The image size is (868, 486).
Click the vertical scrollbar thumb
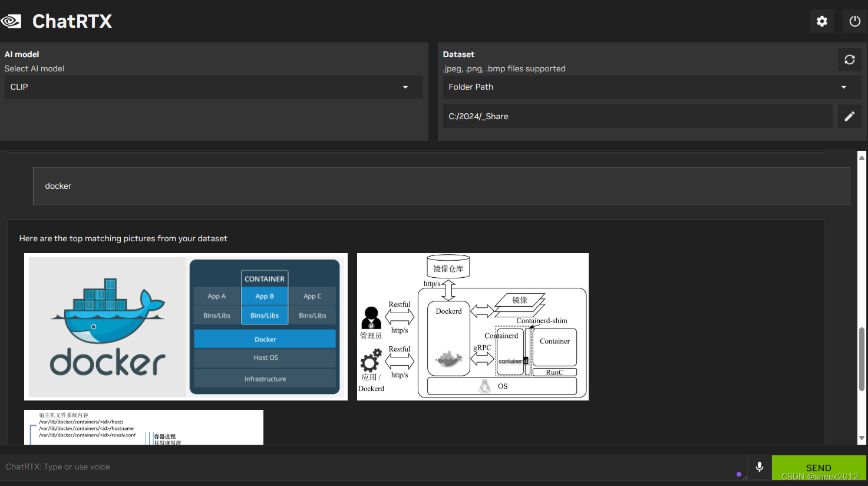[x=862, y=359]
